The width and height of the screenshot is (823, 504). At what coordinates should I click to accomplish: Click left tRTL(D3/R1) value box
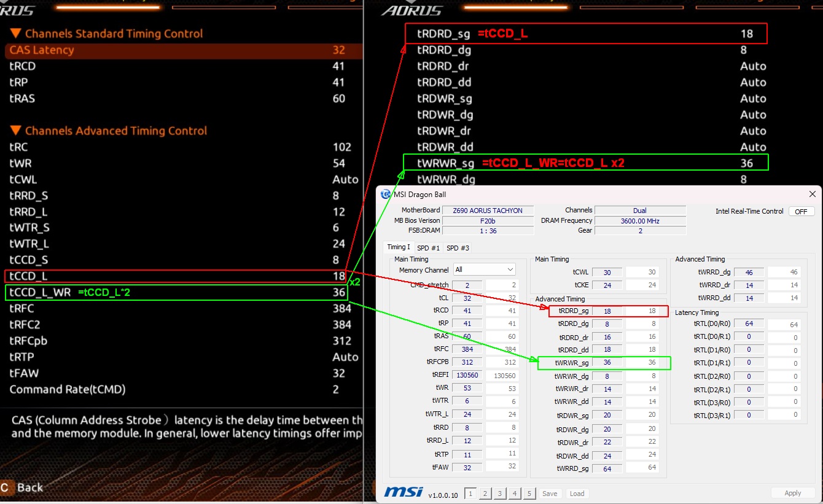pyautogui.click(x=749, y=416)
